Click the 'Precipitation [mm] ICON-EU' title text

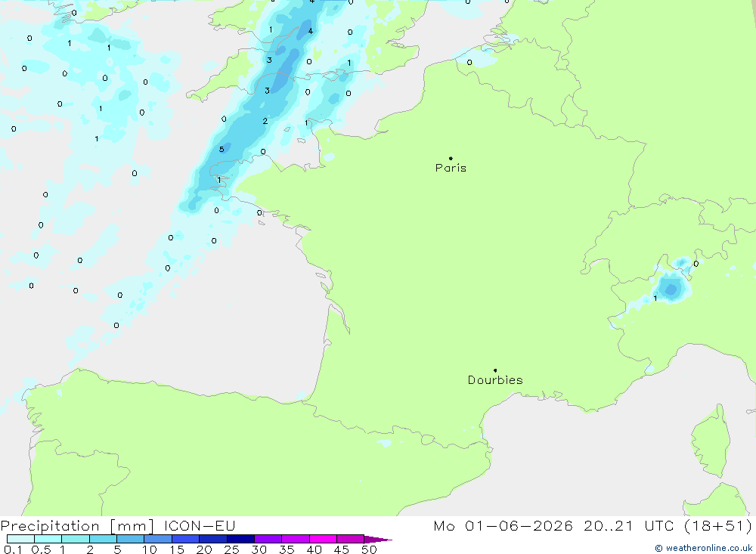click(x=118, y=526)
